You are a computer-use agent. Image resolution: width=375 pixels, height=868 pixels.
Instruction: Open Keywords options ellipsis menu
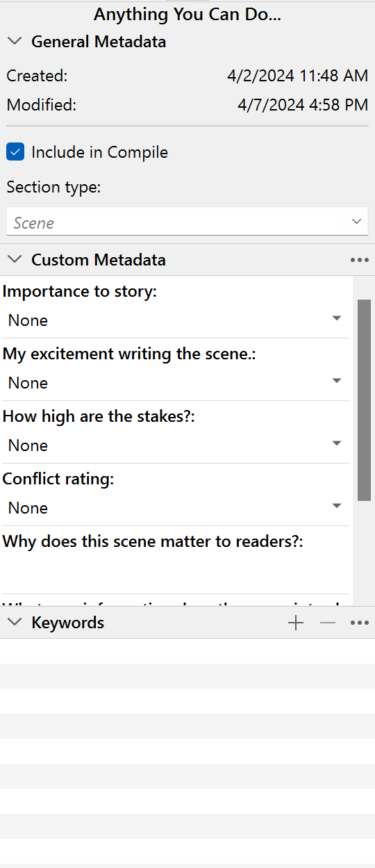[360, 623]
